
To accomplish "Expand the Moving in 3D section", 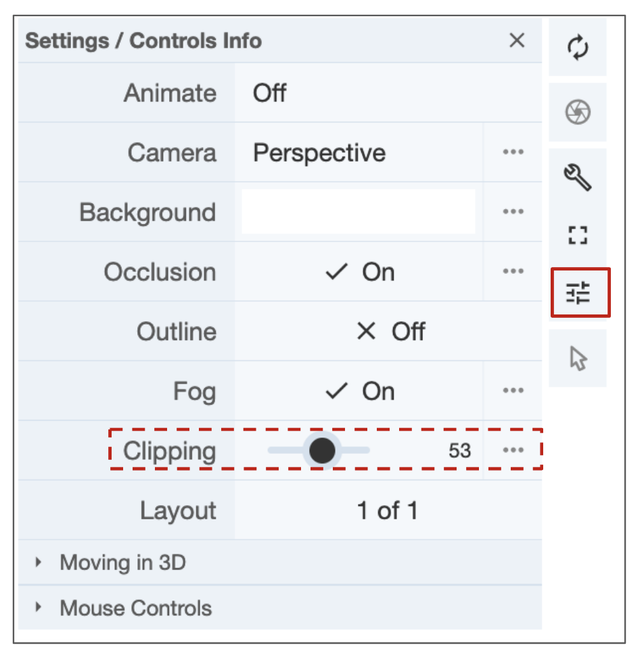I will point(122,563).
